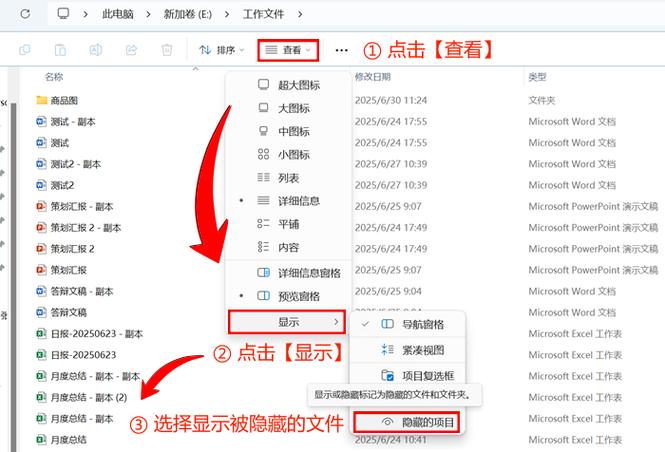Click type 文件夹 in 商品图 row

point(542,100)
